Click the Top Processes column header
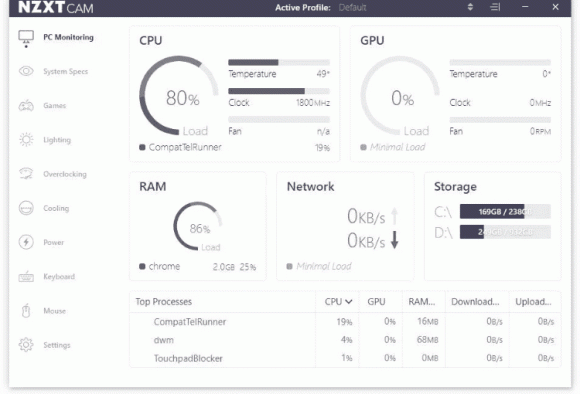The width and height of the screenshot is (580, 394). point(163,302)
